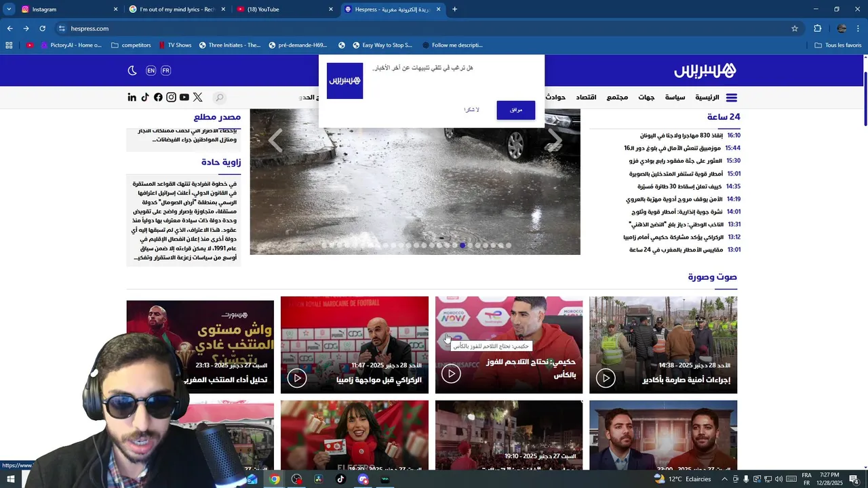Open TikTok app in taskbar
The width and height of the screenshot is (868, 488).
click(x=340, y=479)
